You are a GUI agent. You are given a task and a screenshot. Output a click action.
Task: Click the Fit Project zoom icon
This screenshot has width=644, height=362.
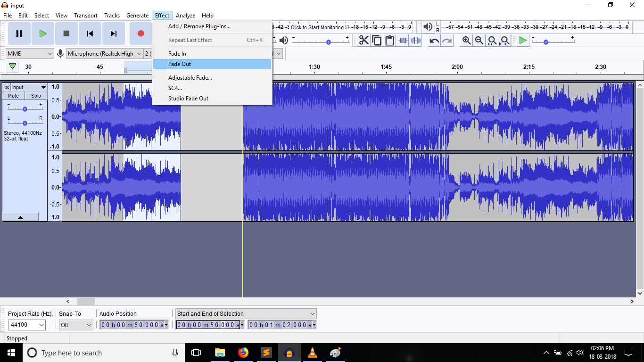tap(504, 41)
